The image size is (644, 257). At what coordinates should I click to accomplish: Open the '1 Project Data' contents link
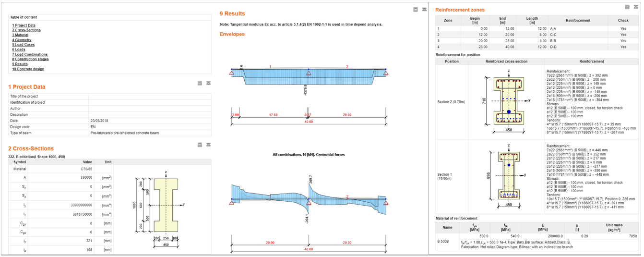(x=24, y=25)
